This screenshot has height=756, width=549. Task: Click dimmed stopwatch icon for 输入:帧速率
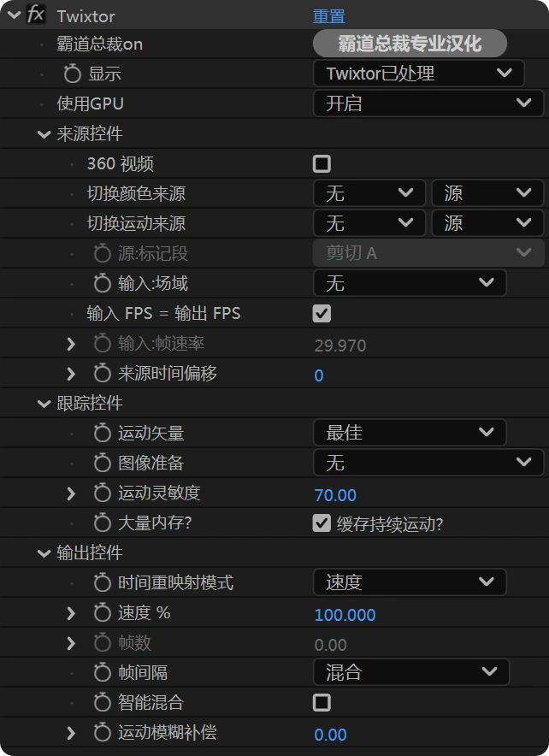click(102, 343)
